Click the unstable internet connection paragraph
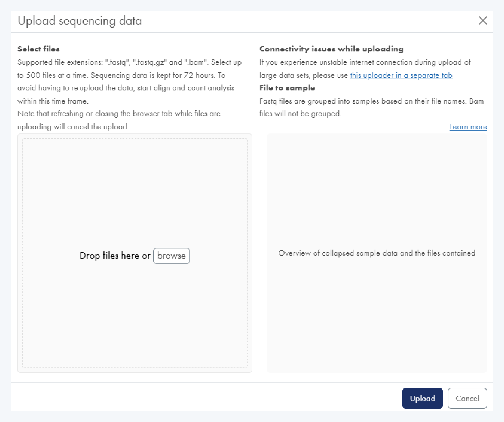Viewport: 504px width, 422px height. [x=365, y=62]
